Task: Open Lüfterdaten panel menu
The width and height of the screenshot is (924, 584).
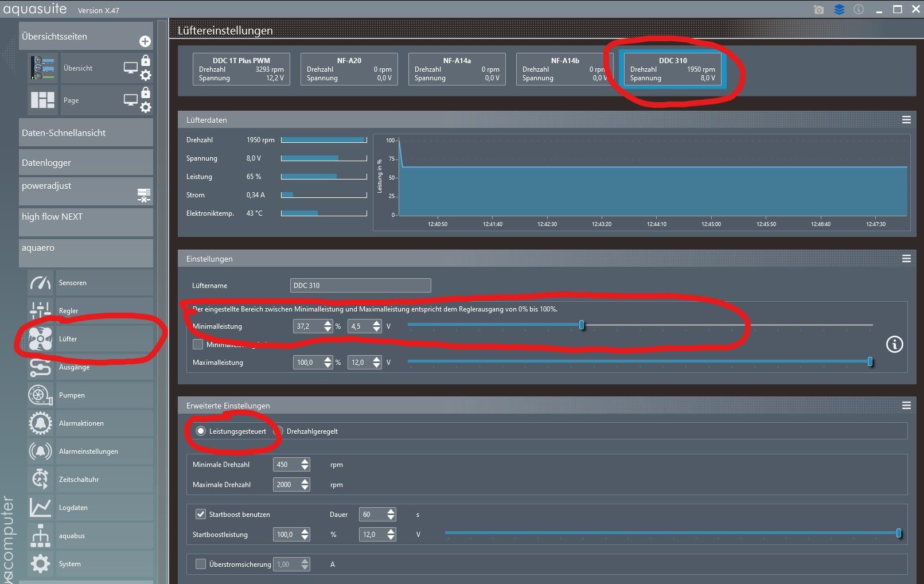Action: pos(906,120)
